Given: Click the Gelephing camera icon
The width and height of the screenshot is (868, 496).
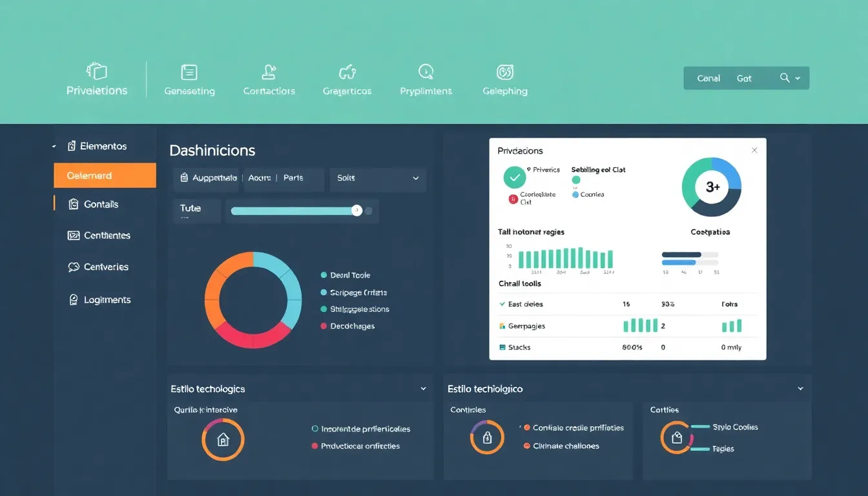Looking at the screenshot, I should pos(504,72).
